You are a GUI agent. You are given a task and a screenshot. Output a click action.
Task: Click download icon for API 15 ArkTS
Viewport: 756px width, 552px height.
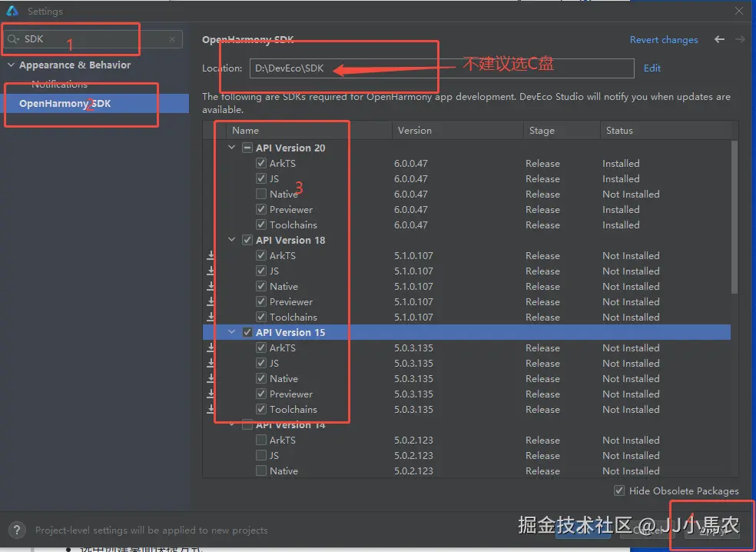pos(211,347)
